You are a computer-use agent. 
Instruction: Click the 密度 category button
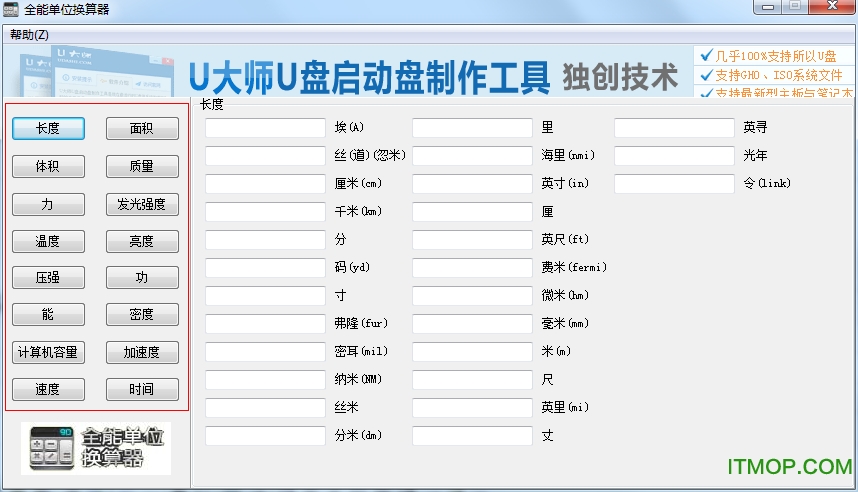(142, 315)
